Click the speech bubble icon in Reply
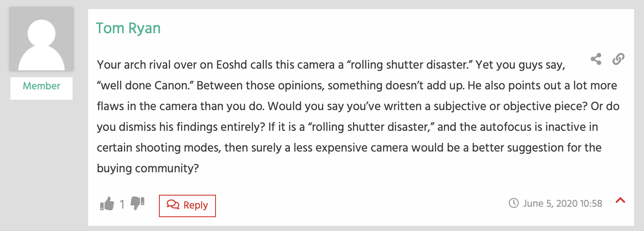 173,205
